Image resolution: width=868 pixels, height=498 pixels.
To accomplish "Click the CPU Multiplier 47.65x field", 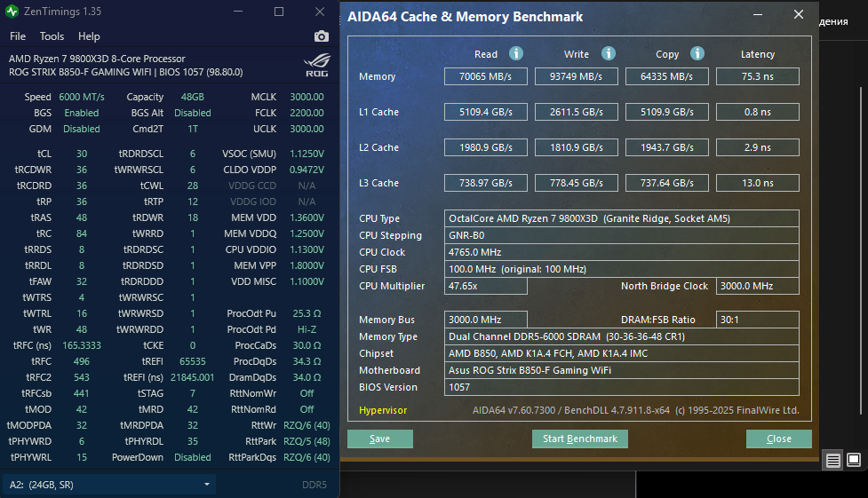I will (485, 286).
